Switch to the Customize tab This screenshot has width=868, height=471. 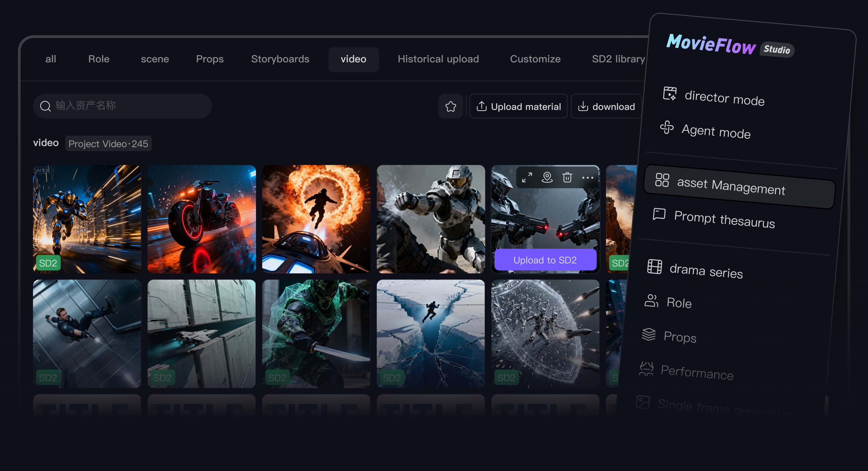tap(535, 59)
